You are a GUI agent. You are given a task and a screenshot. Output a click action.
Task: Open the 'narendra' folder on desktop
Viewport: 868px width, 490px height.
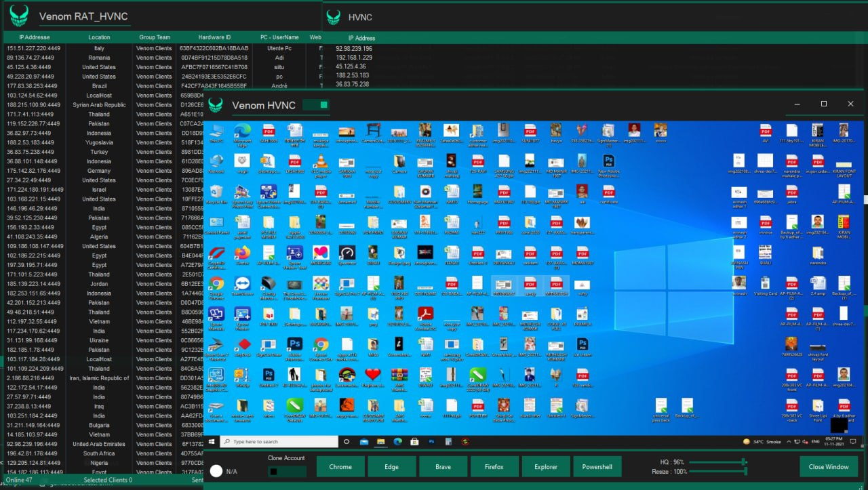(x=818, y=253)
